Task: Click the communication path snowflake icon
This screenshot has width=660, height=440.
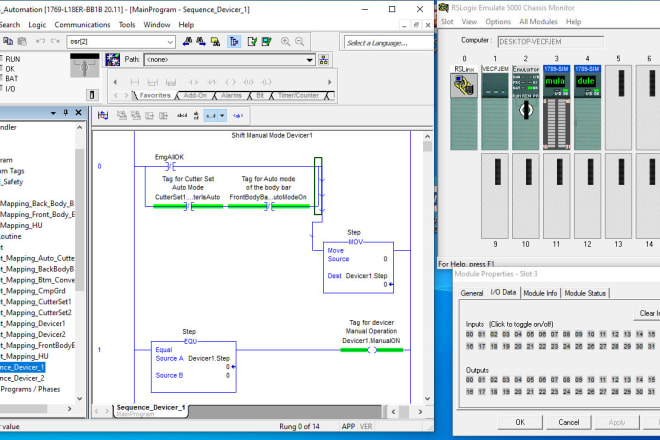Action: pyautogui.click(x=112, y=59)
